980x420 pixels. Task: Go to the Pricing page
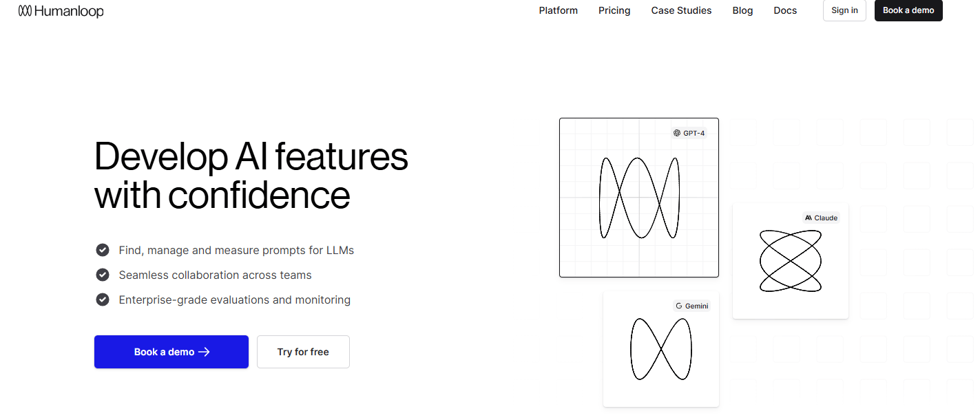coord(614,10)
